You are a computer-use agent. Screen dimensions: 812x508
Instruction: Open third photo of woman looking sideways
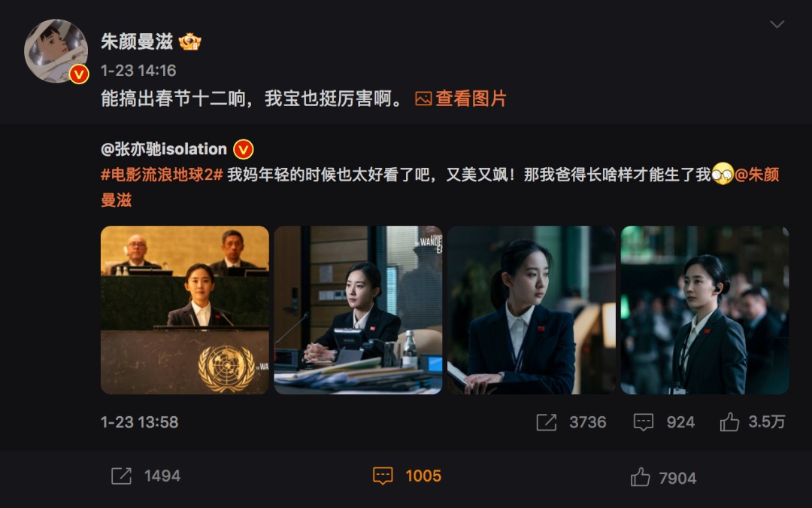click(x=532, y=310)
